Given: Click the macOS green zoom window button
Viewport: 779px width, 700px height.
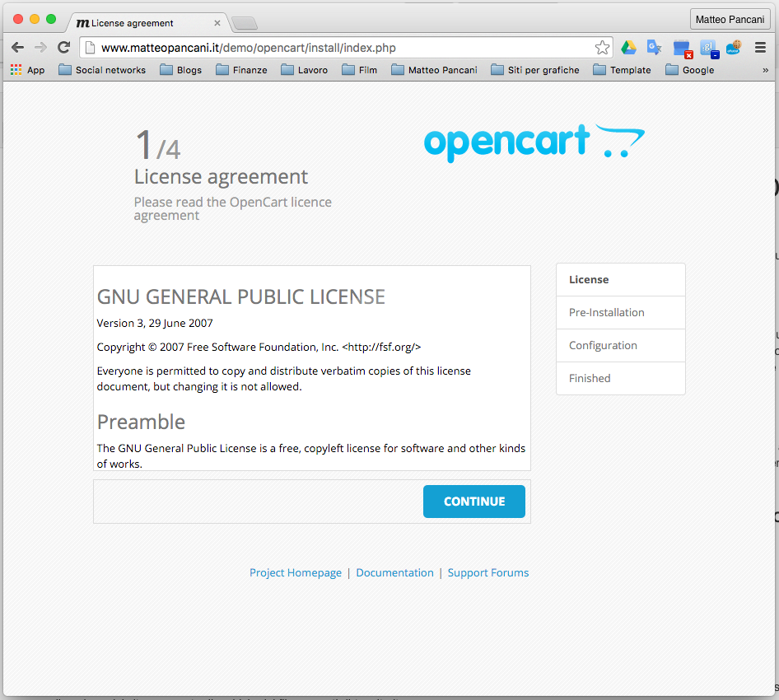Looking at the screenshot, I should (x=51, y=19).
